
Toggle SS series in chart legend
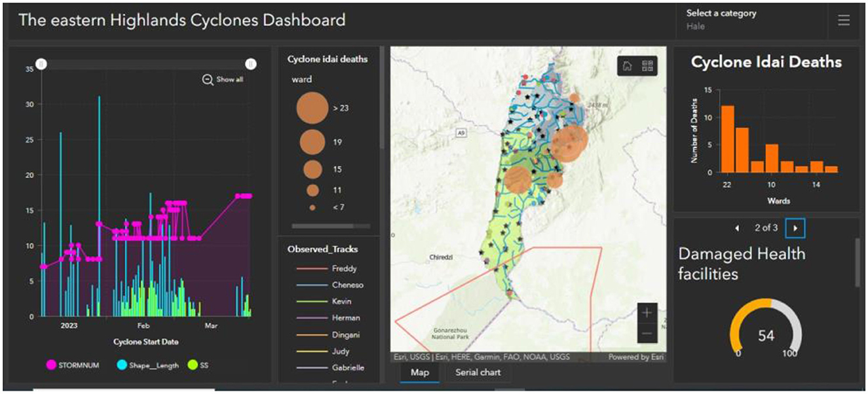click(x=198, y=365)
